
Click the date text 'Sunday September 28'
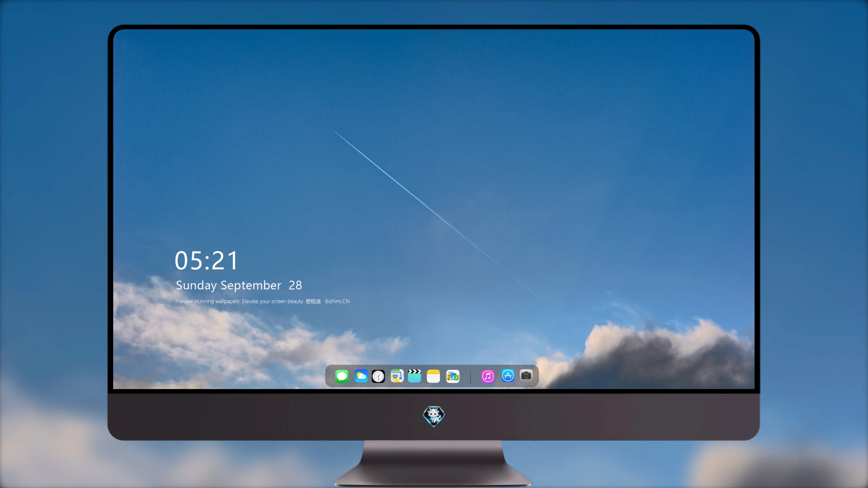coord(239,285)
